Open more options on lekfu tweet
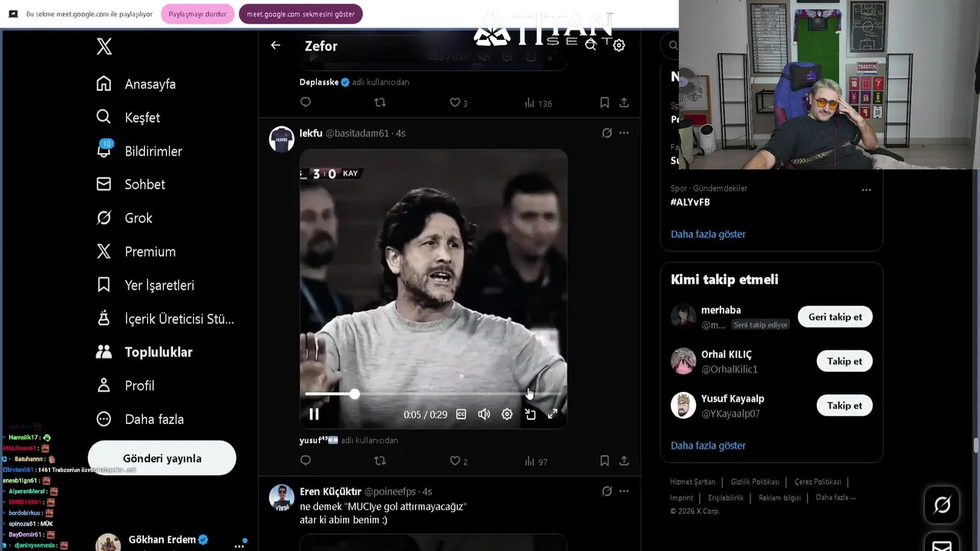 [x=624, y=133]
